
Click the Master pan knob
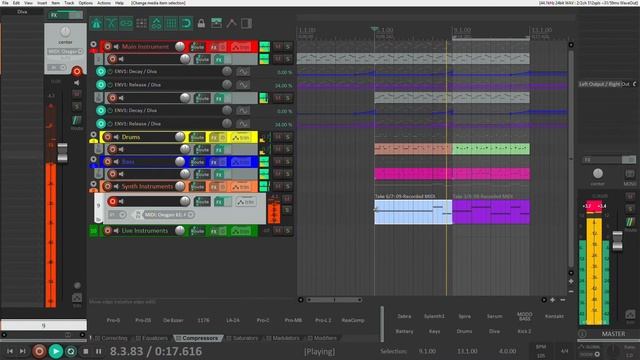point(598,174)
